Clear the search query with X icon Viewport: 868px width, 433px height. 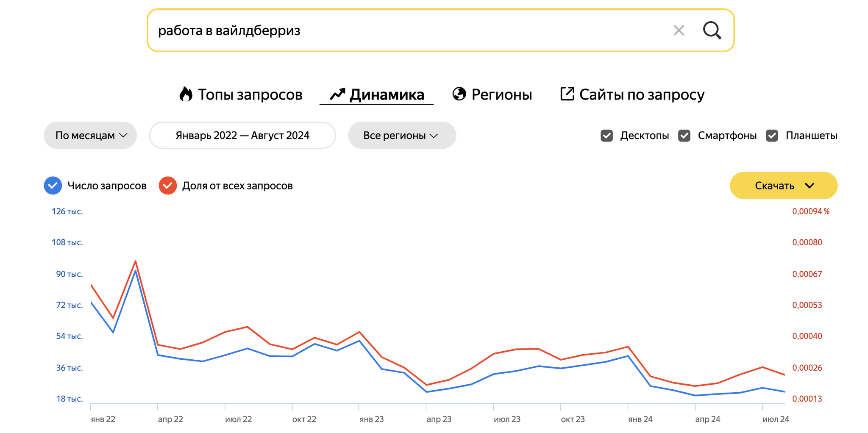(x=679, y=31)
